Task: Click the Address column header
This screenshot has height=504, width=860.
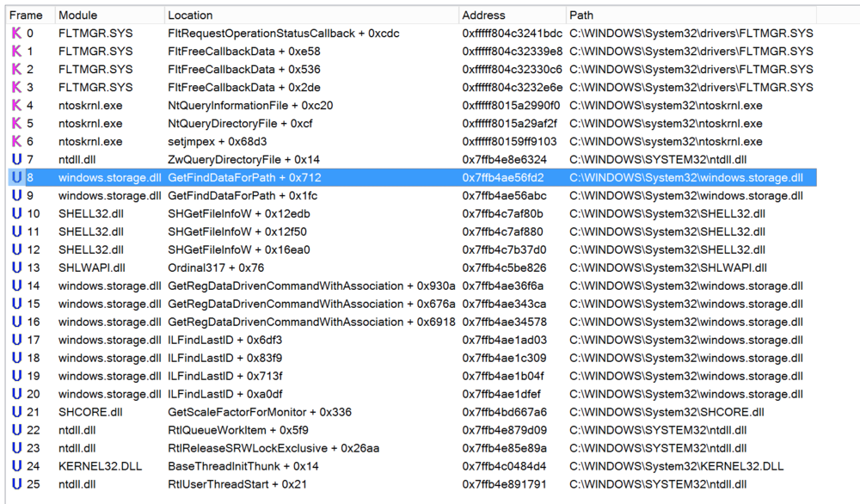Action: [x=483, y=15]
